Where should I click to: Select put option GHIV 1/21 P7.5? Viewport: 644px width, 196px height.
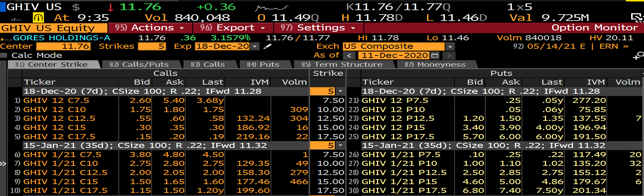pos(401,155)
